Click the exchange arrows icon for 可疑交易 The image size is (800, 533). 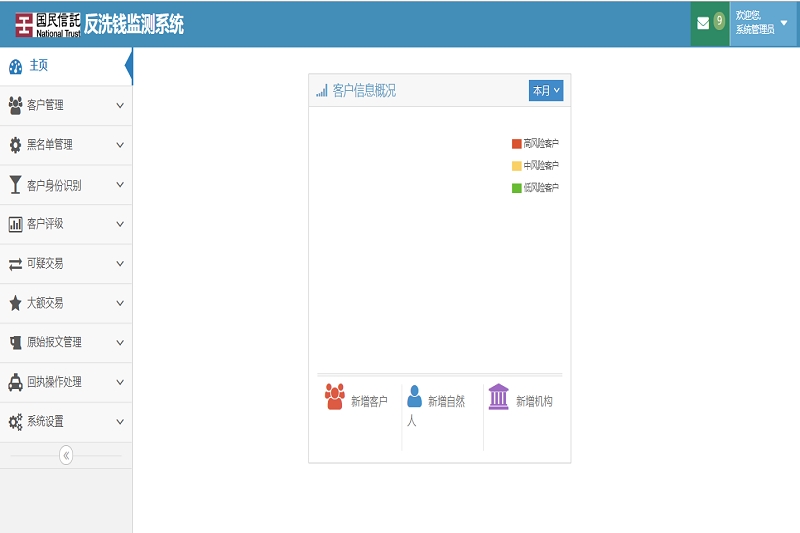coord(15,264)
